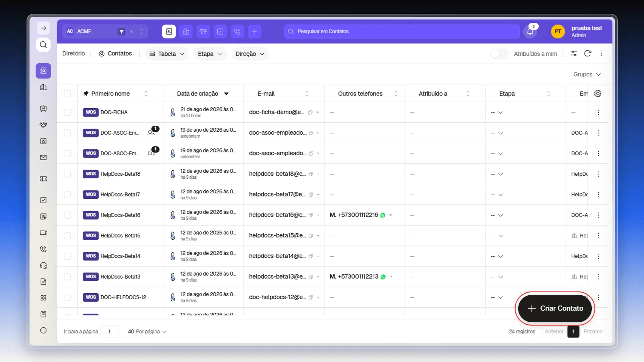This screenshot has width=644, height=362.
Task: Click the contacts icon in top toolbar
Action: tap(169, 32)
